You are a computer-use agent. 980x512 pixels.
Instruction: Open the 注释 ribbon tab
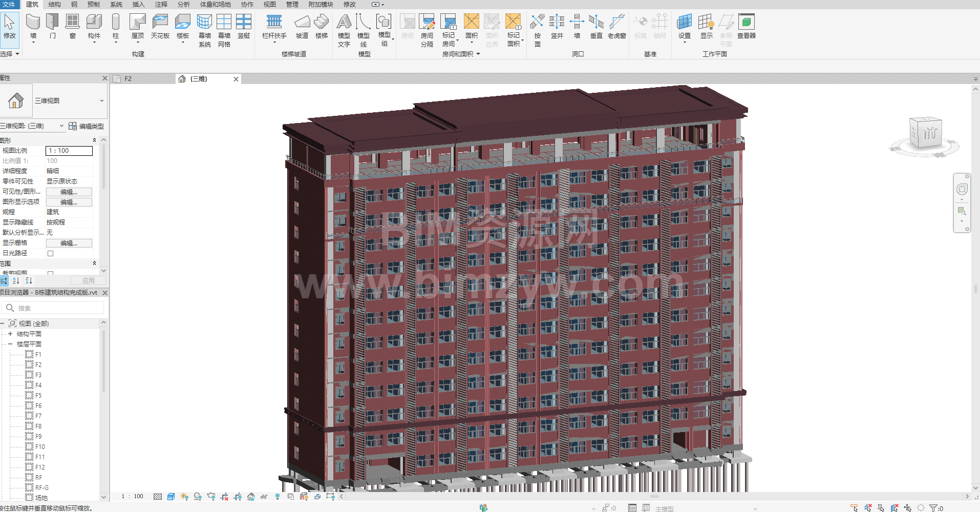pos(161,4)
